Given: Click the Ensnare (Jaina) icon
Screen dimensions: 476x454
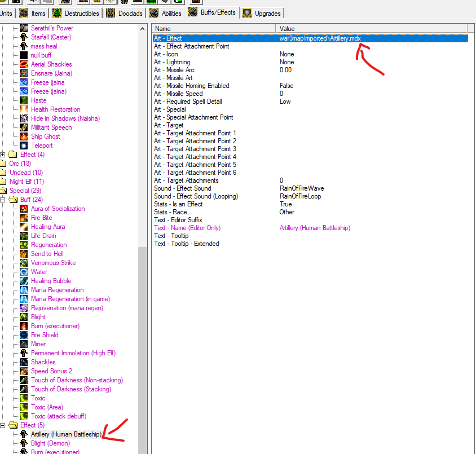Looking at the screenshot, I should [x=24, y=73].
